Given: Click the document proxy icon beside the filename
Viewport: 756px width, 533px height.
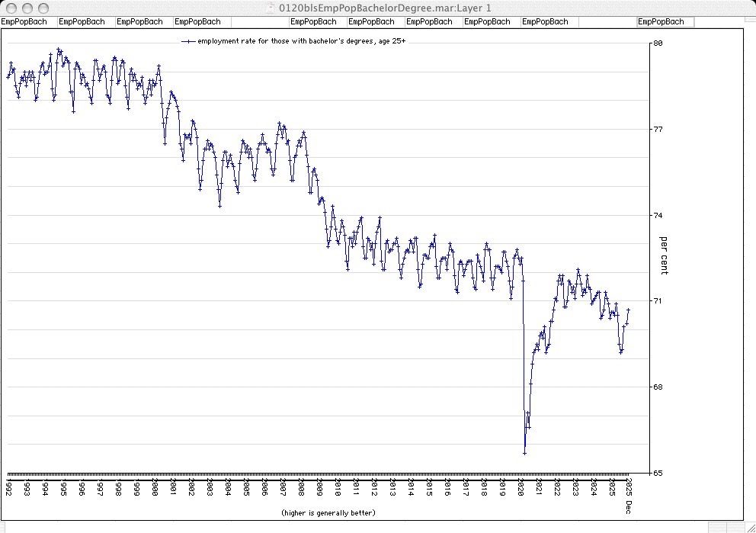Looking at the screenshot, I should click(264, 8).
